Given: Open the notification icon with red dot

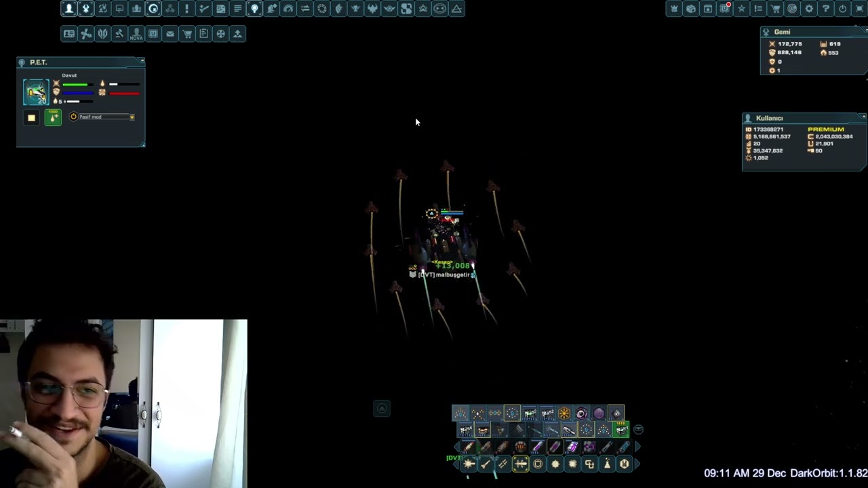Looking at the screenshot, I should (724, 9).
